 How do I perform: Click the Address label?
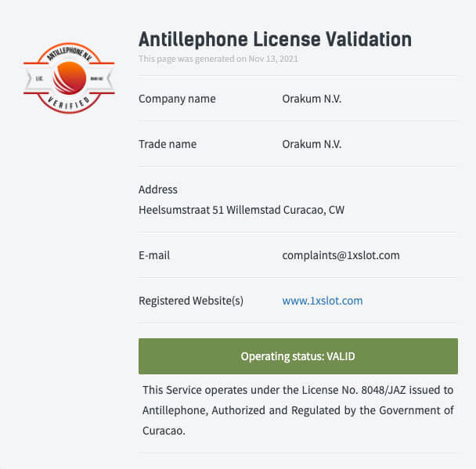pyautogui.click(x=158, y=189)
